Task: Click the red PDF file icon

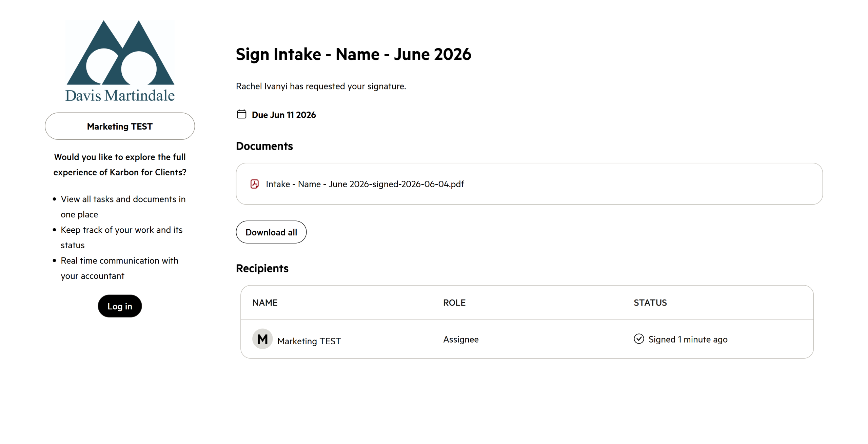Action: tap(255, 184)
